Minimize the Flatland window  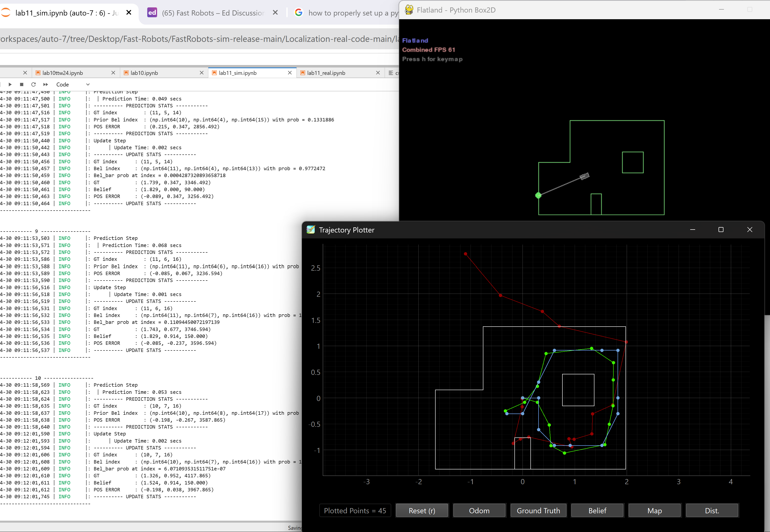721,9
